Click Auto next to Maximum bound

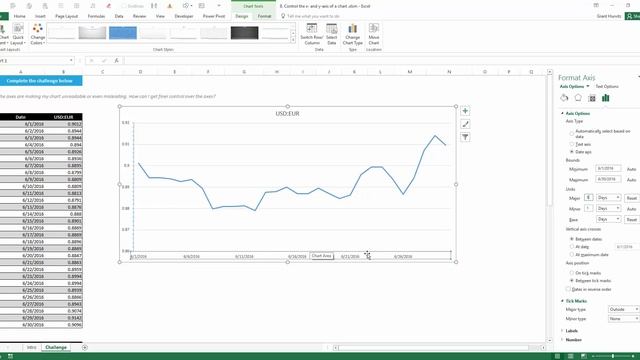(x=631, y=180)
